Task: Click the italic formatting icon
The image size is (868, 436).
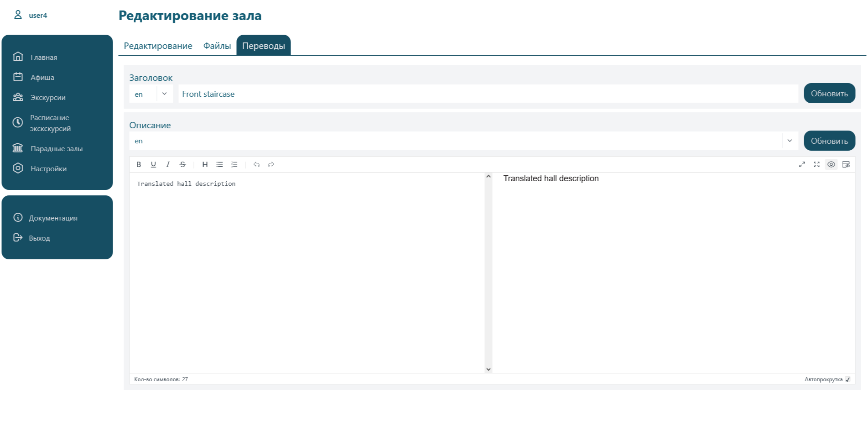Action: coord(168,164)
